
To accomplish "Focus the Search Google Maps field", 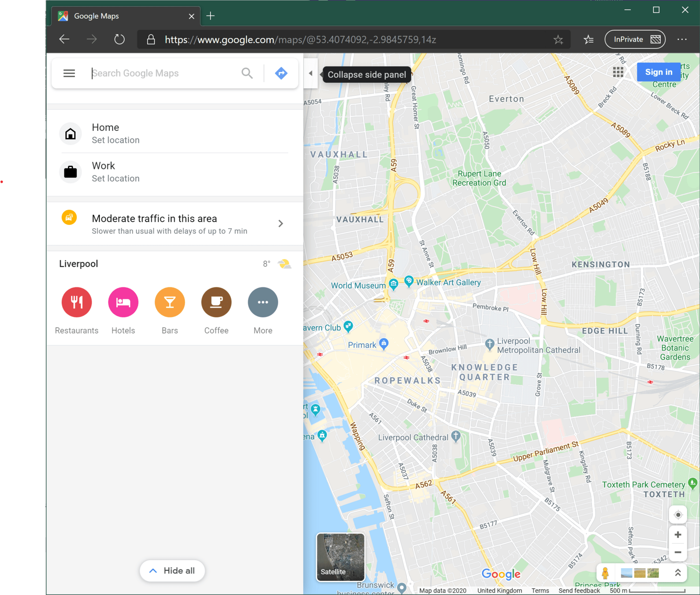I will [163, 73].
